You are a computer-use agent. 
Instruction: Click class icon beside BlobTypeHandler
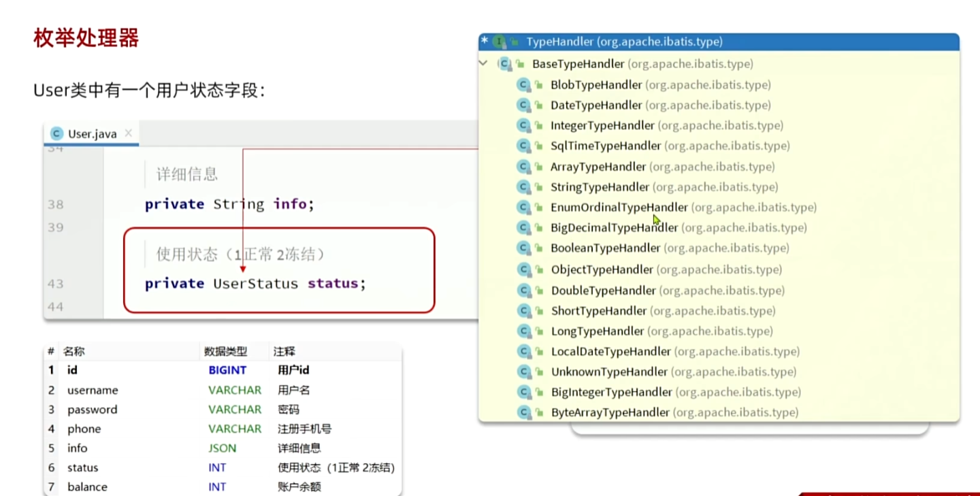(x=523, y=85)
